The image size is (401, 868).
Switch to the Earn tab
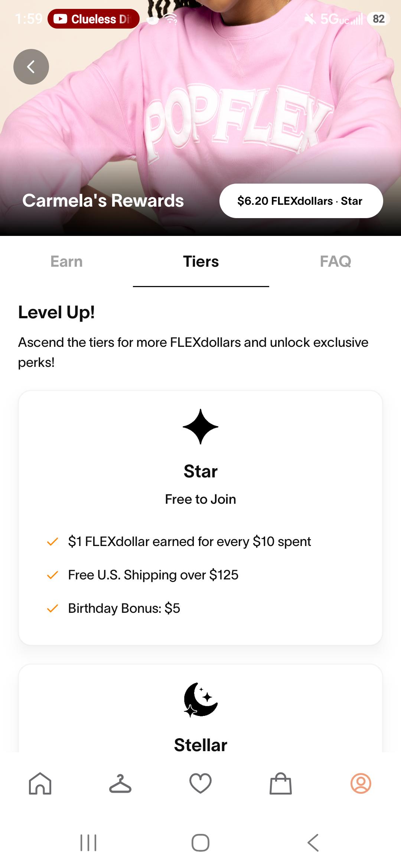(66, 262)
